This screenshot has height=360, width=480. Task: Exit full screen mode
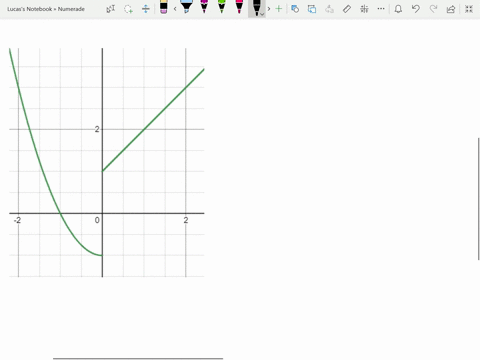pyautogui.click(x=469, y=9)
